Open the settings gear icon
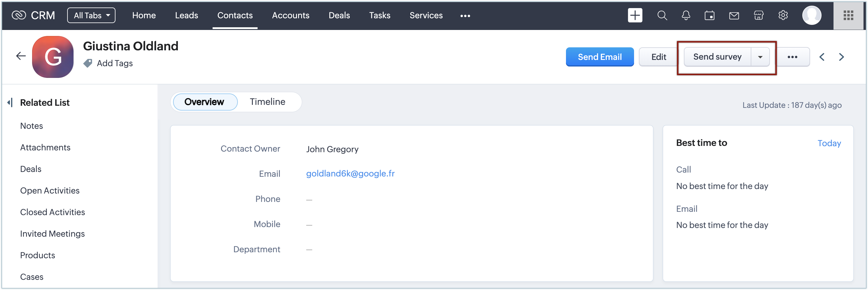This screenshot has width=868, height=290. pos(783,16)
